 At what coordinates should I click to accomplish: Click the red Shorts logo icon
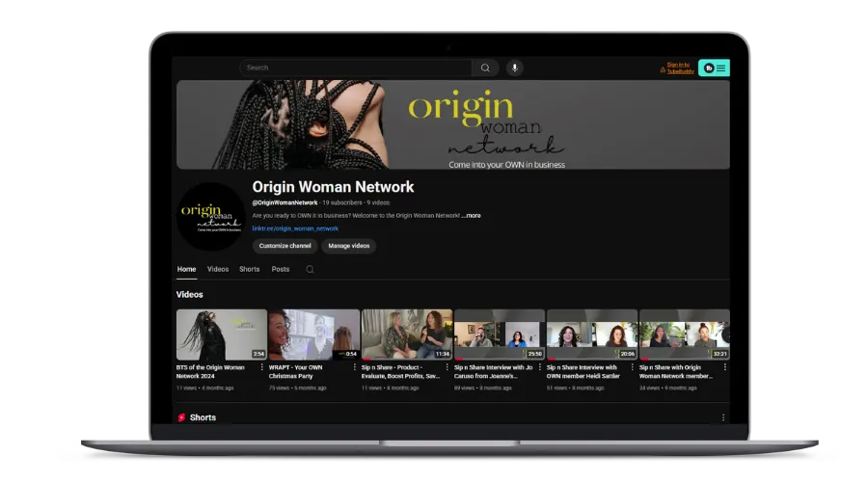[181, 417]
